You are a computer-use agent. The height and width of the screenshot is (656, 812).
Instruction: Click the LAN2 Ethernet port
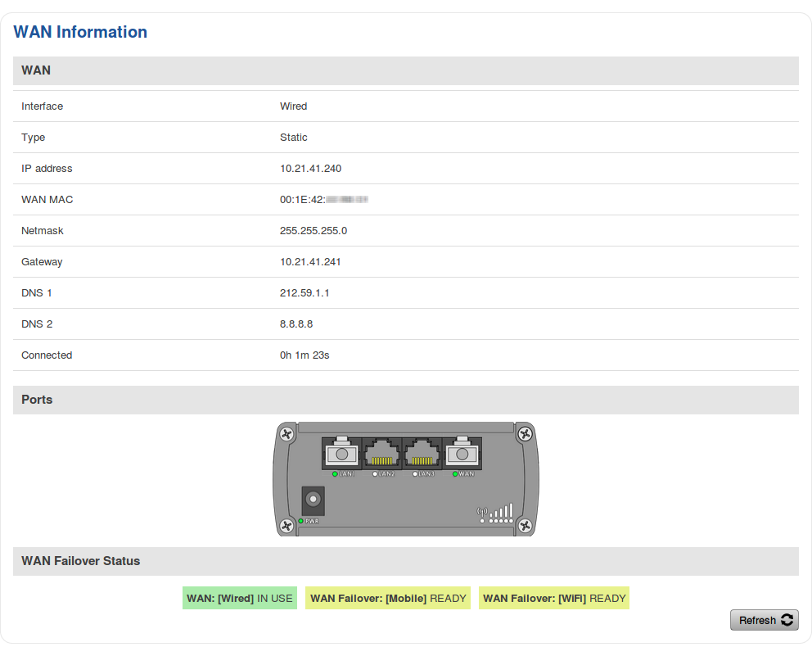pyautogui.click(x=381, y=453)
